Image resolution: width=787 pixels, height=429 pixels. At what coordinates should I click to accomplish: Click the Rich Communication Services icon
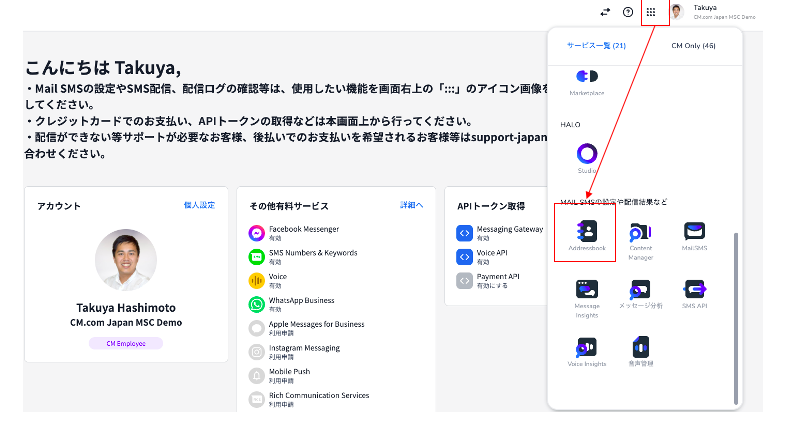(256, 399)
